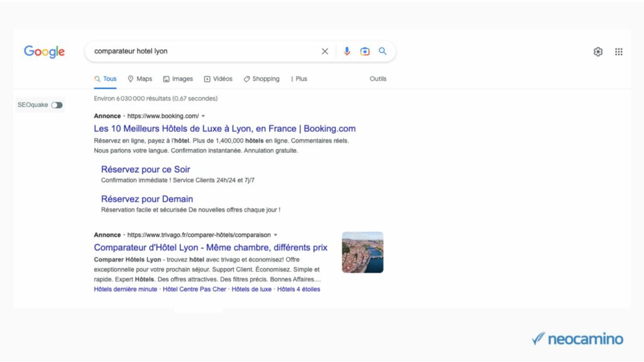Click the 'Environ 6 030 000 résultats' count text
Image resolution: width=644 pixels, height=362 pixels.
156,99
